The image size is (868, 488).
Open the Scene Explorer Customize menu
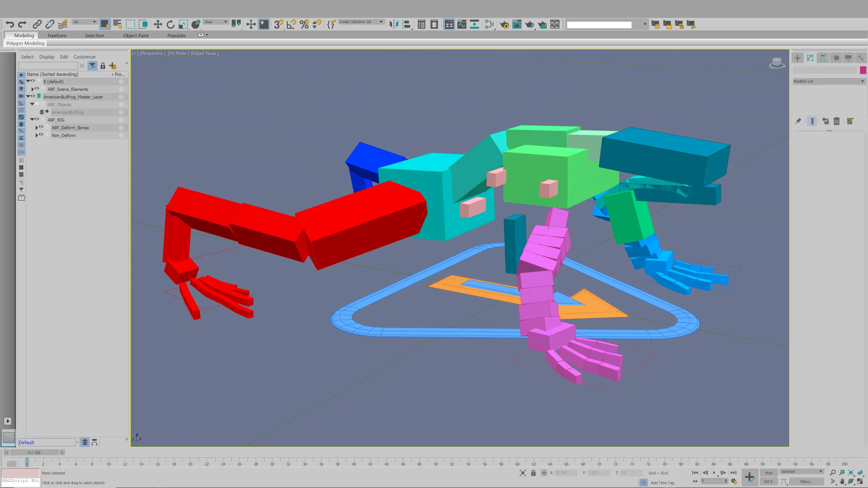(x=84, y=57)
